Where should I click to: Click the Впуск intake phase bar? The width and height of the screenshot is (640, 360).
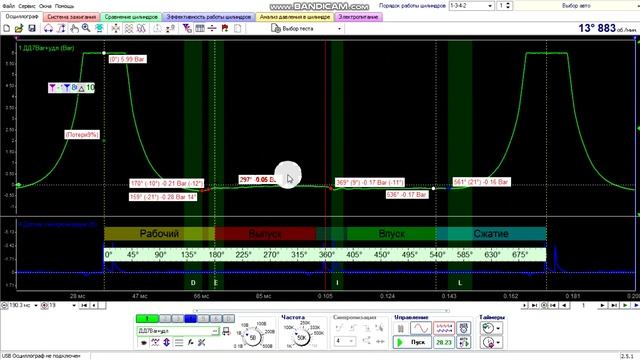click(x=391, y=234)
